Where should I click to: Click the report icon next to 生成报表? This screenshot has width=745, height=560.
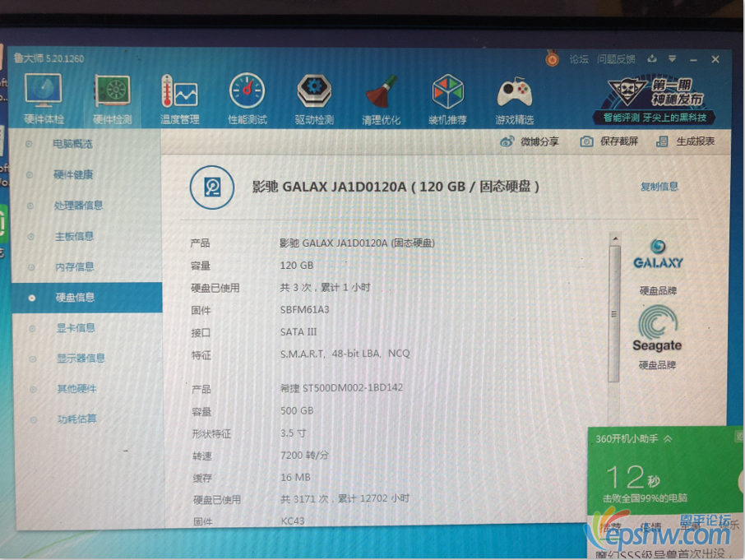tap(662, 141)
